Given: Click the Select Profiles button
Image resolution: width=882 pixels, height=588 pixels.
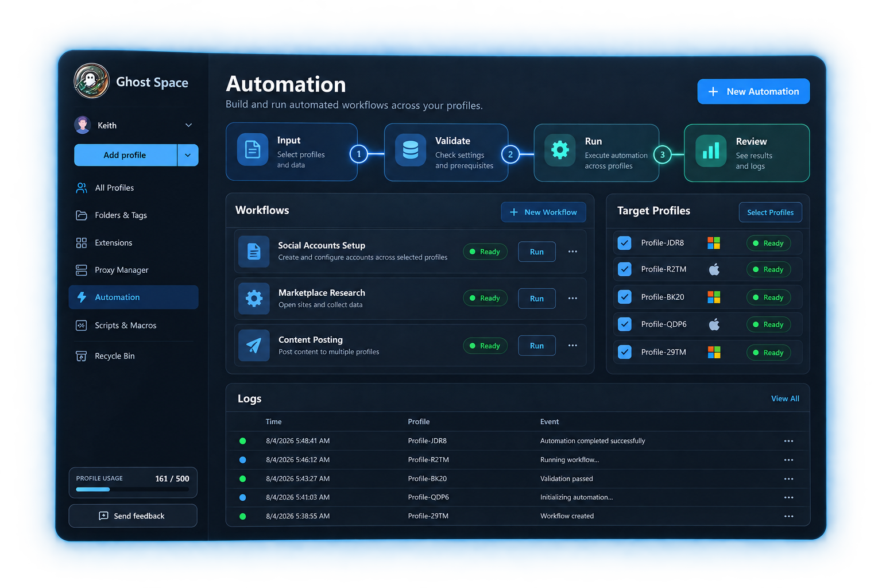Looking at the screenshot, I should (770, 212).
